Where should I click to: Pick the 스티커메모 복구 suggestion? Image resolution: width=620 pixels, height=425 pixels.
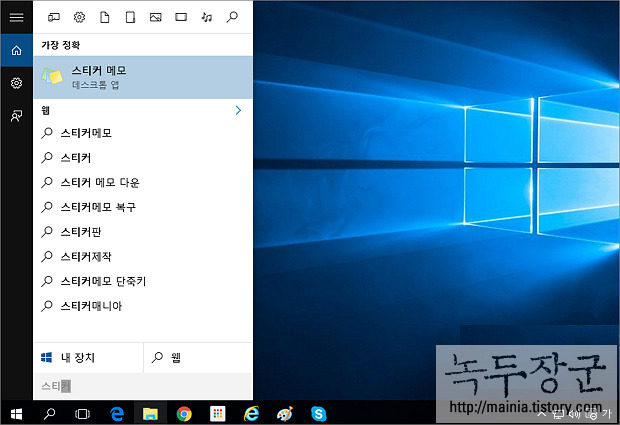click(x=143, y=207)
